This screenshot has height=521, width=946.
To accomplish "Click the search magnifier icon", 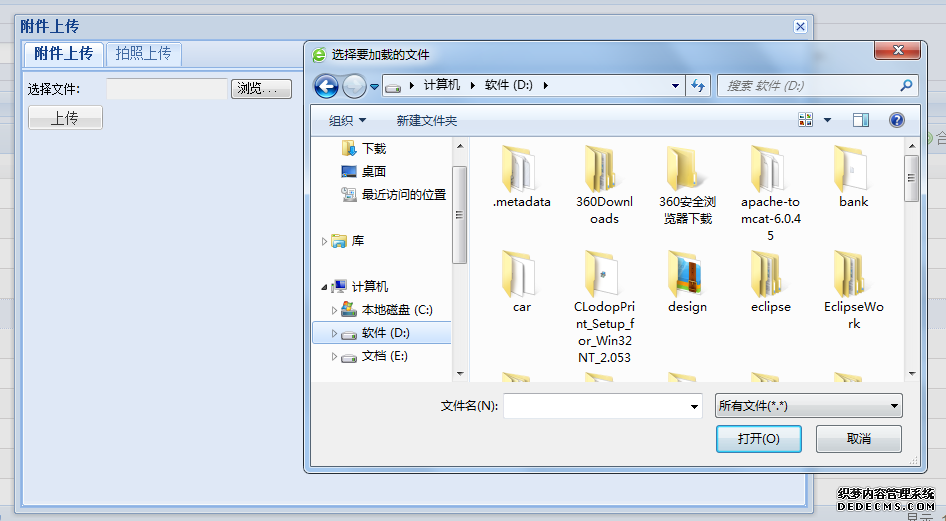I will pyautogui.click(x=906, y=86).
